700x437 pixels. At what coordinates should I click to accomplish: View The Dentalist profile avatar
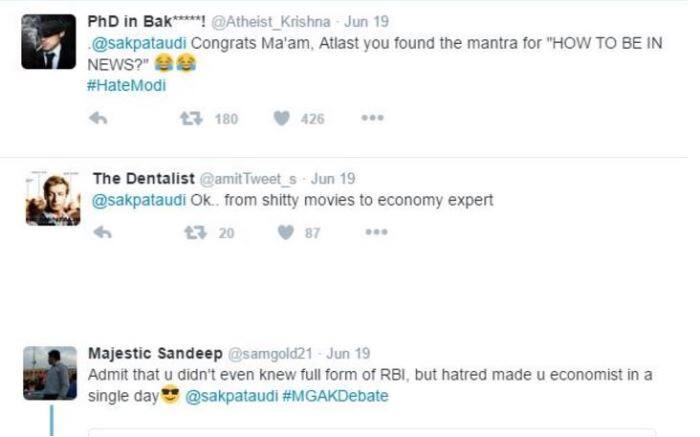pos(53,199)
